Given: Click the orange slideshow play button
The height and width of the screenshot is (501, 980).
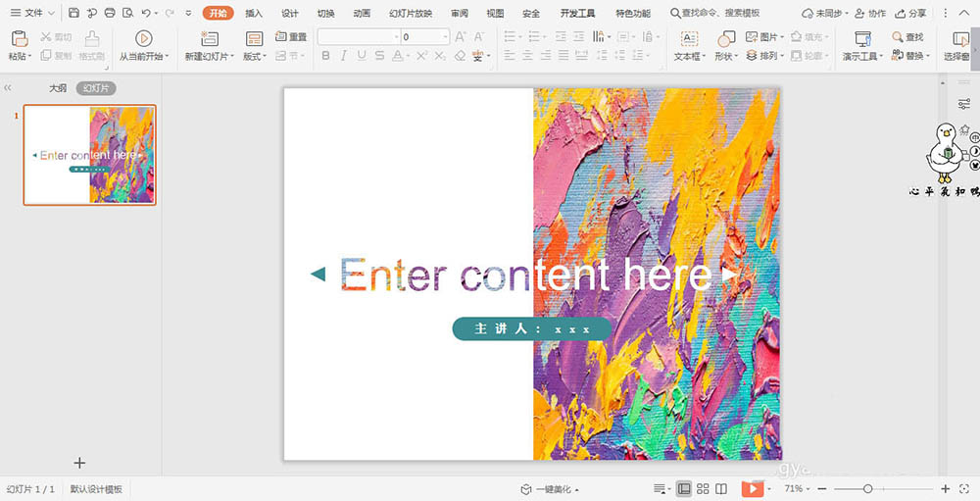Looking at the screenshot, I should tap(753, 489).
